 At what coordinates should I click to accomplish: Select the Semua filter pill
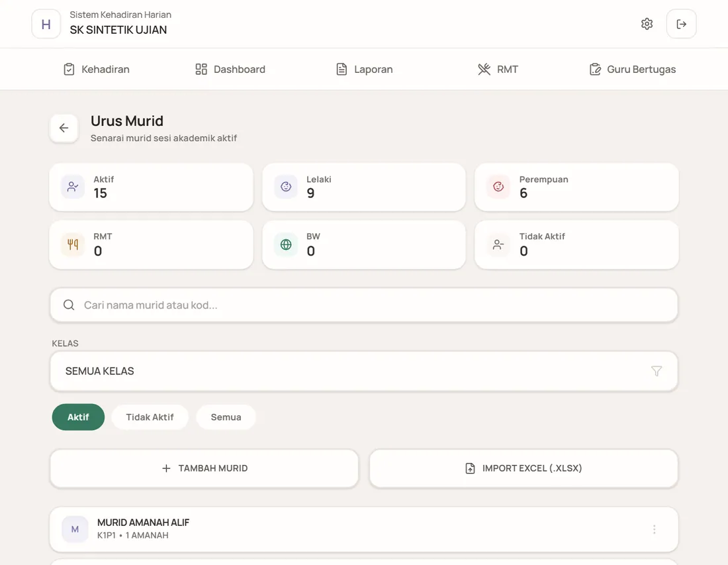226,417
